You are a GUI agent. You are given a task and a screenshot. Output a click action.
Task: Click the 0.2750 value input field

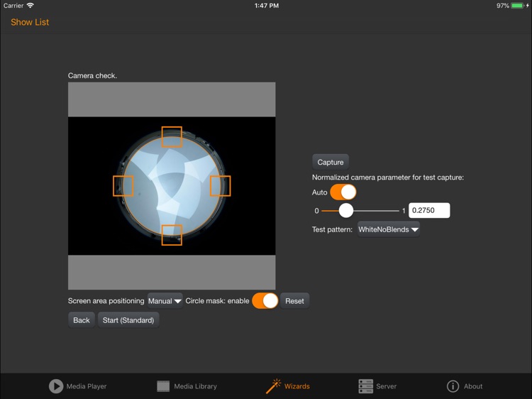[x=429, y=210]
